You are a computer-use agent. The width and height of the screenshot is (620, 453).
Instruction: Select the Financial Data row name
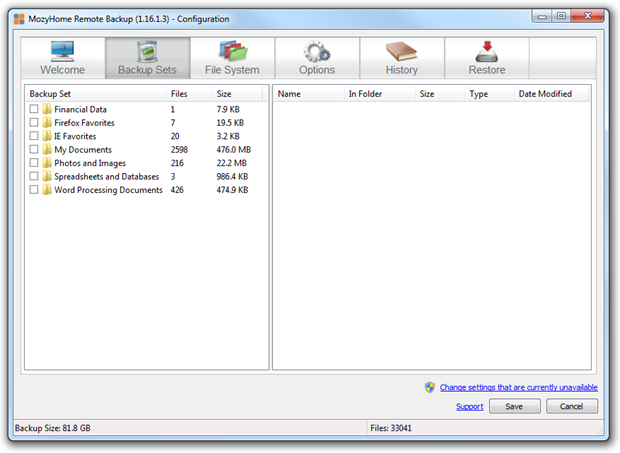click(80, 109)
